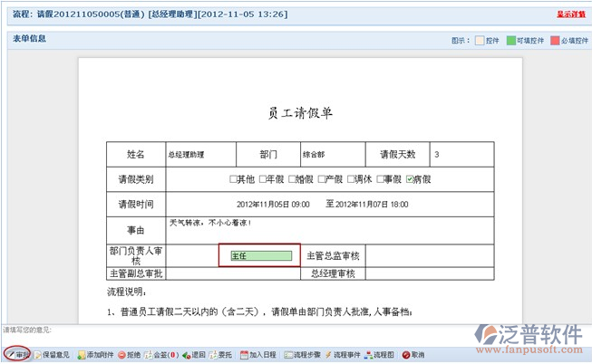
Task: Click the 审批 approve pen icon
Action: (x=11, y=355)
